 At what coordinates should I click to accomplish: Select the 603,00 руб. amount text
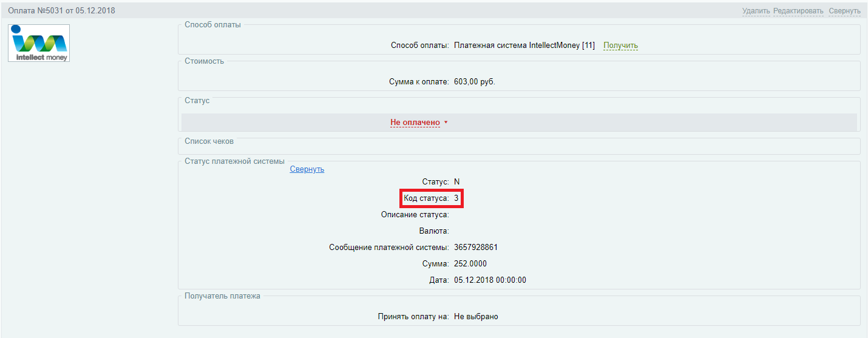coord(474,82)
